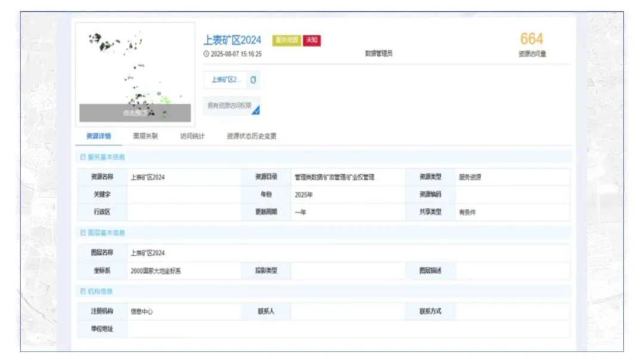Click the blue corner badge on 具有资源访问权限
Image resolution: width=644 pixels, height=363 pixels.
pos(256,110)
